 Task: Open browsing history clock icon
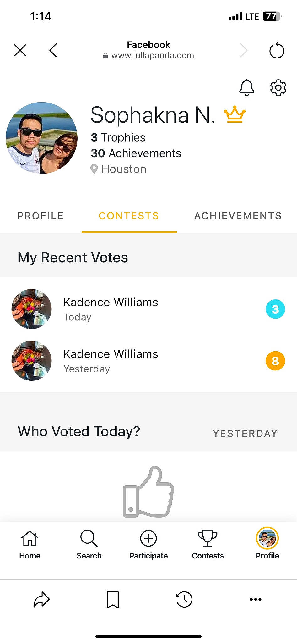[184, 599]
